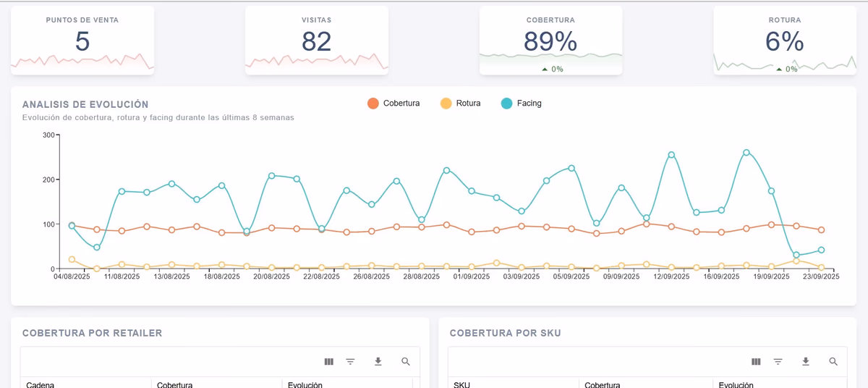Sort Retailer table by Evolución column

(305, 385)
